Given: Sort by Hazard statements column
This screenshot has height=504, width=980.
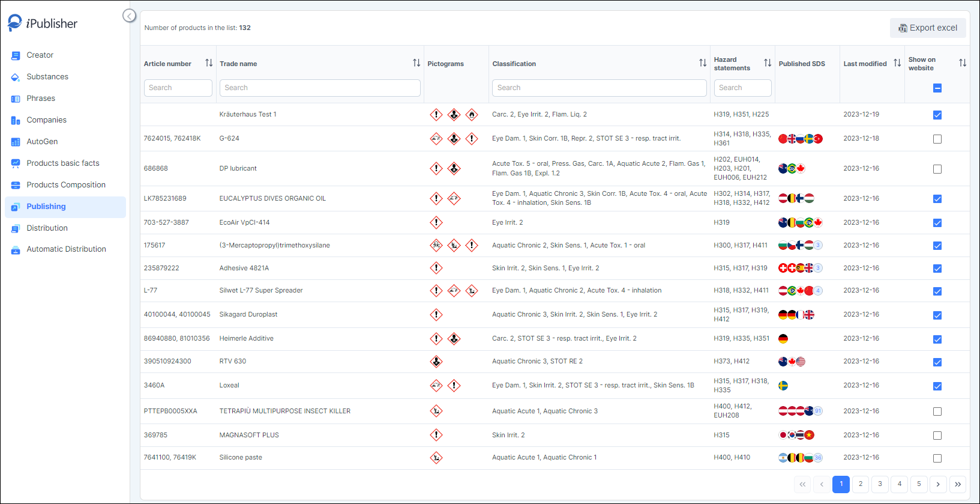Looking at the screenshot, I should [x=768, y=63].
